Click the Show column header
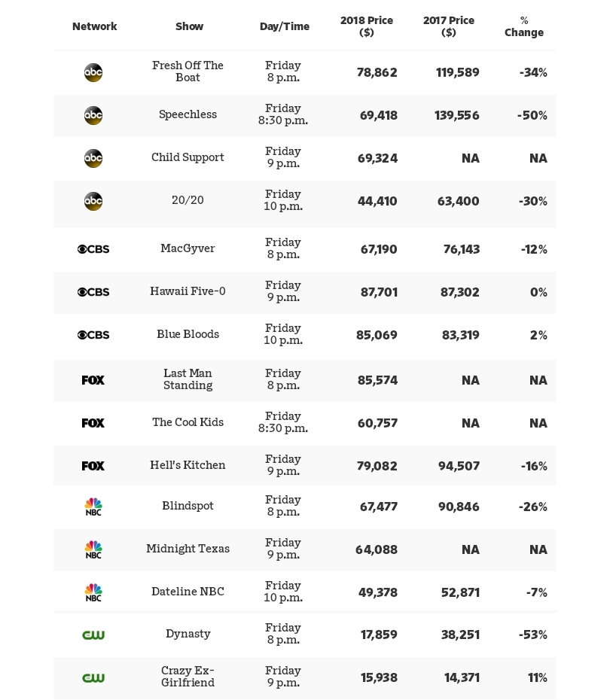Screen dimensions: 610x700 click(x=189, y=26)
